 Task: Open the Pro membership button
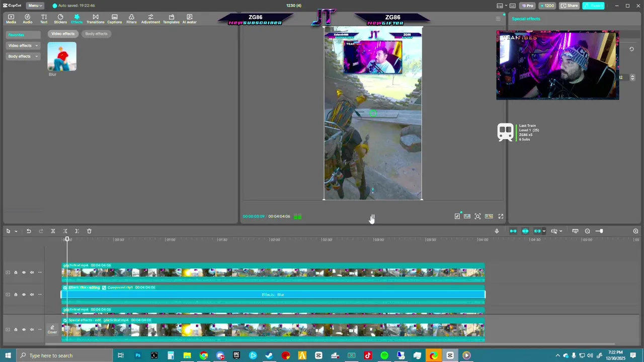click(527, 6)
